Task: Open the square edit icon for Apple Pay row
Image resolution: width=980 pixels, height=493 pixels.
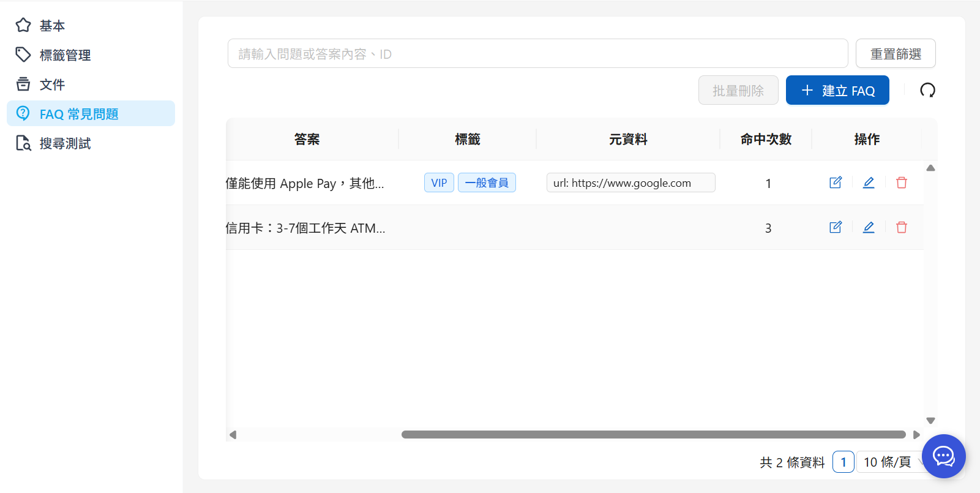Action: tap(835, 183)
